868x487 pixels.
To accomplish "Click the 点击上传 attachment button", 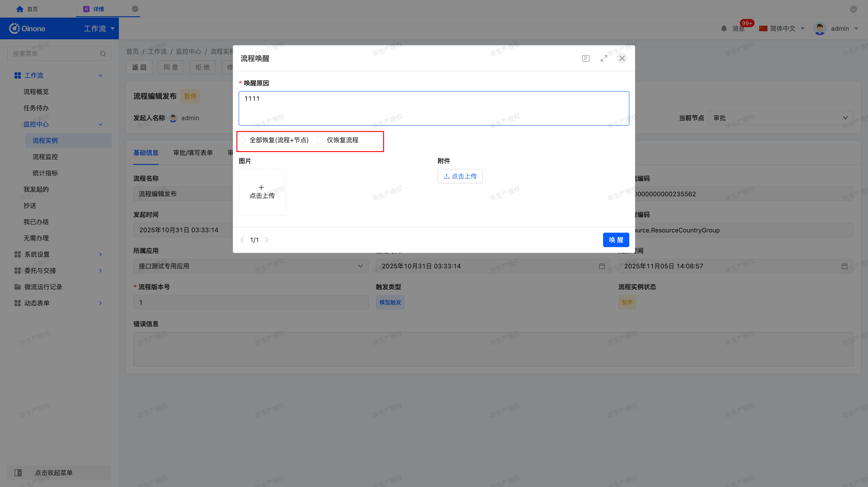I will pos(460,176).
